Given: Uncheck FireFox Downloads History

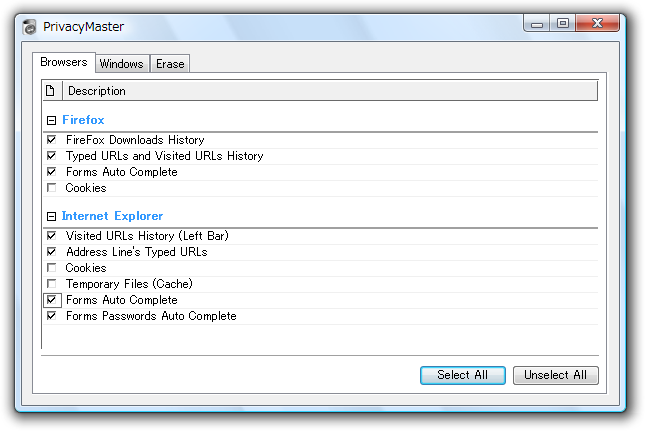Looking at the screenshot, I should [x=51, y=140].
